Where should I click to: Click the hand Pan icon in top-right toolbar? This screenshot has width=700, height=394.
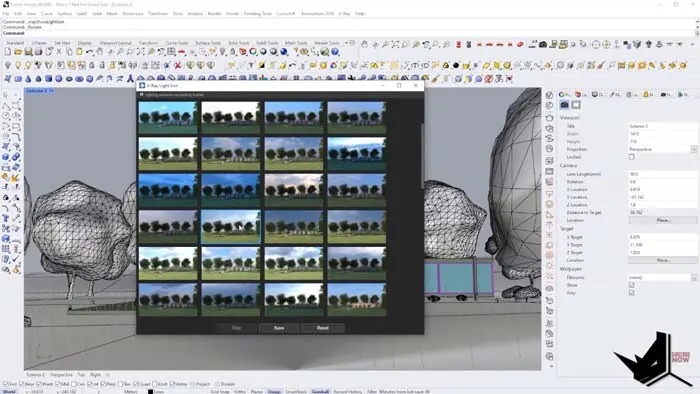pyautogui.click(x=364, y=44)
